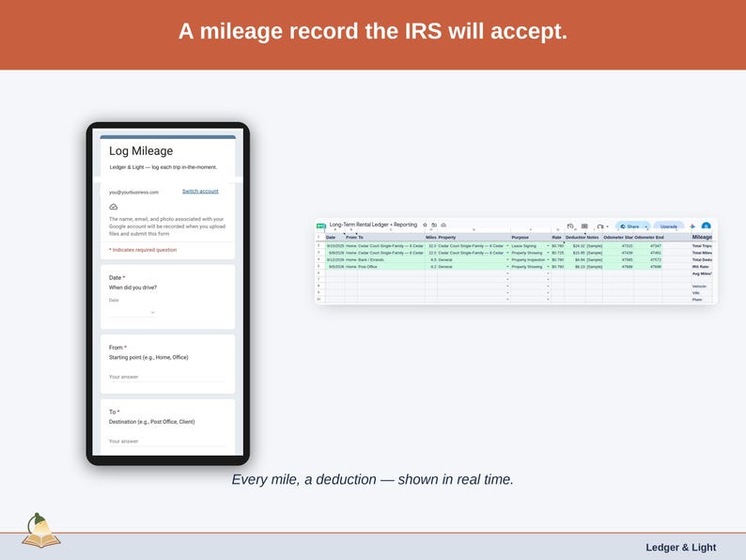
Task: Click the Google Sheets logo icon
Action: point(320,226)
